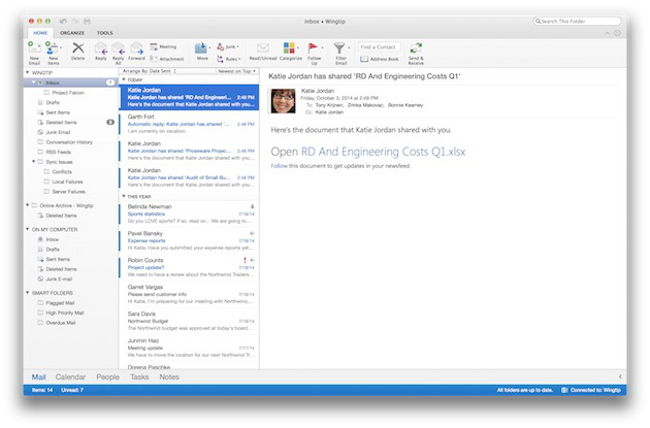Open Sara Davis' Northwind Budget email

pos(189,321)
